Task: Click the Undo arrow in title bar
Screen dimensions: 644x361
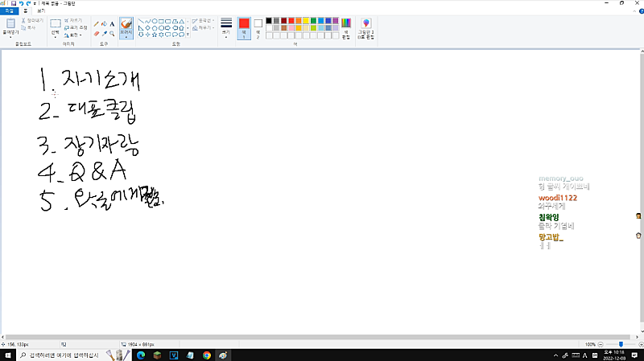Action: tap(21, 3)
